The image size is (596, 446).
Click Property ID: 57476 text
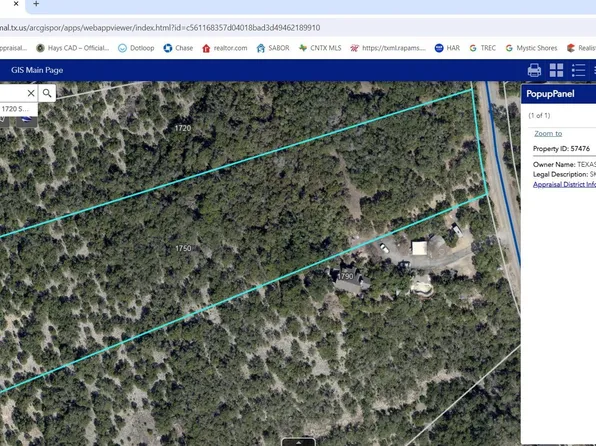click(x=561, y=149)
